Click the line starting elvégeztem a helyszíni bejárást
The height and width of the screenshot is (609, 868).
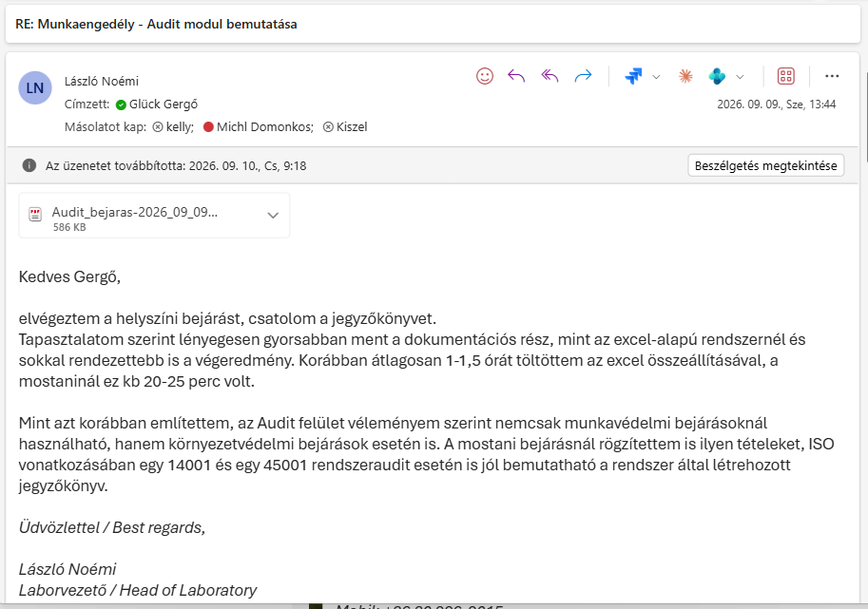[227, 318]
